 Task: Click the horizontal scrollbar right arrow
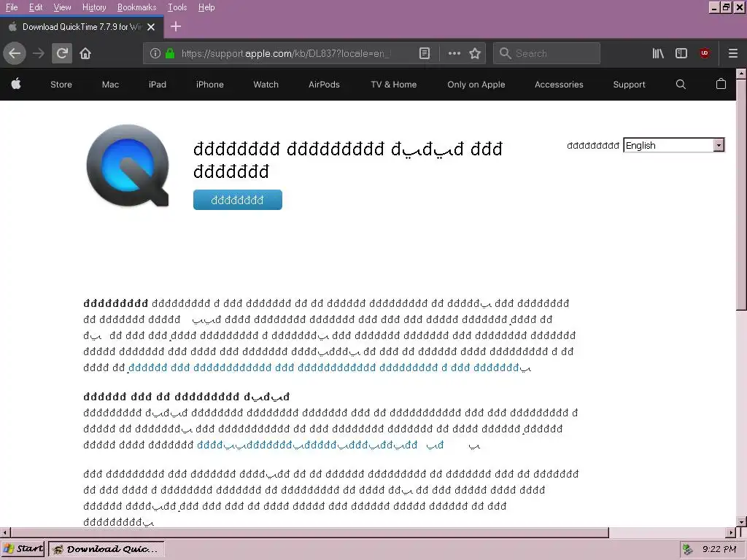[x=731, y=532]
